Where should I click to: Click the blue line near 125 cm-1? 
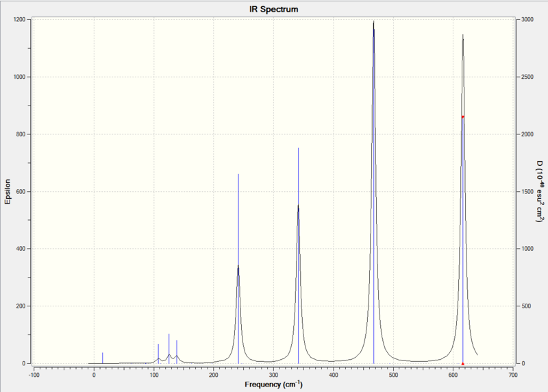169,349
